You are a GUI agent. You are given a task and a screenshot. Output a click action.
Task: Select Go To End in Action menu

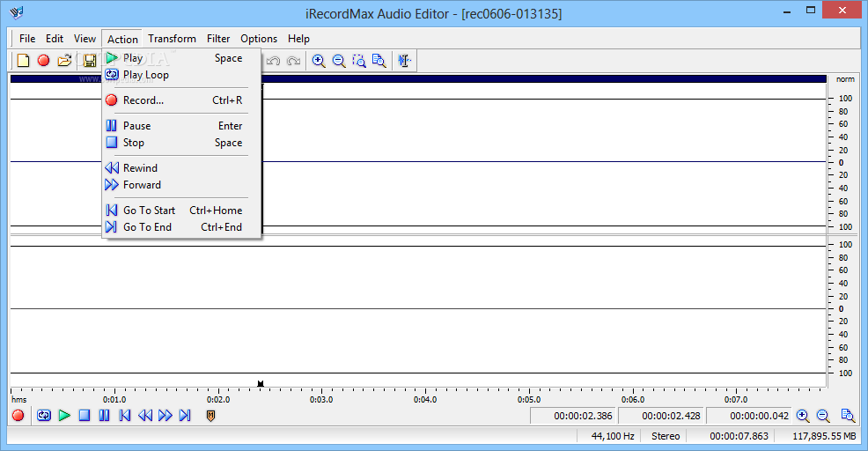pos(181,226)
